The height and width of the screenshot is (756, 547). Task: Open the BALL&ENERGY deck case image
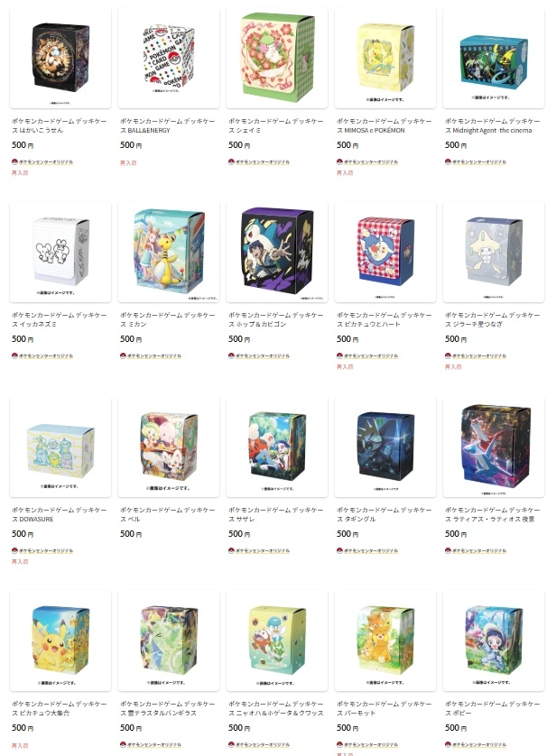pos(169,58)
